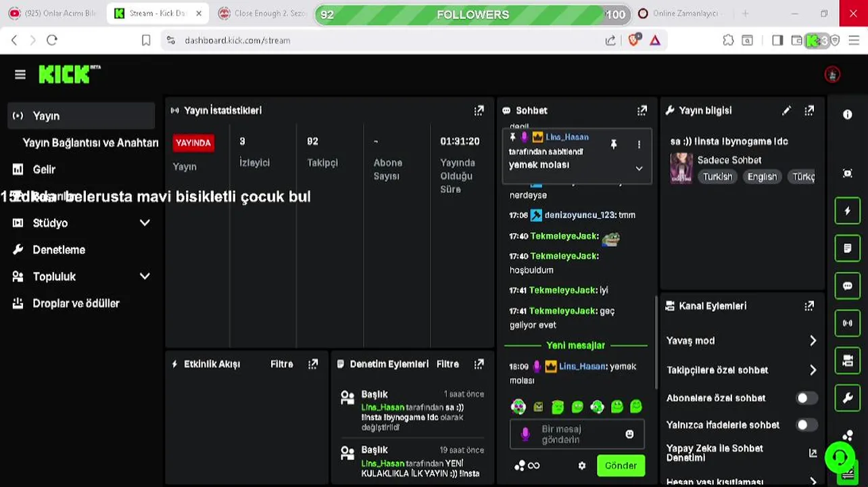Click Lins_Hasan username in the 18:09 message

pos(583,366)
